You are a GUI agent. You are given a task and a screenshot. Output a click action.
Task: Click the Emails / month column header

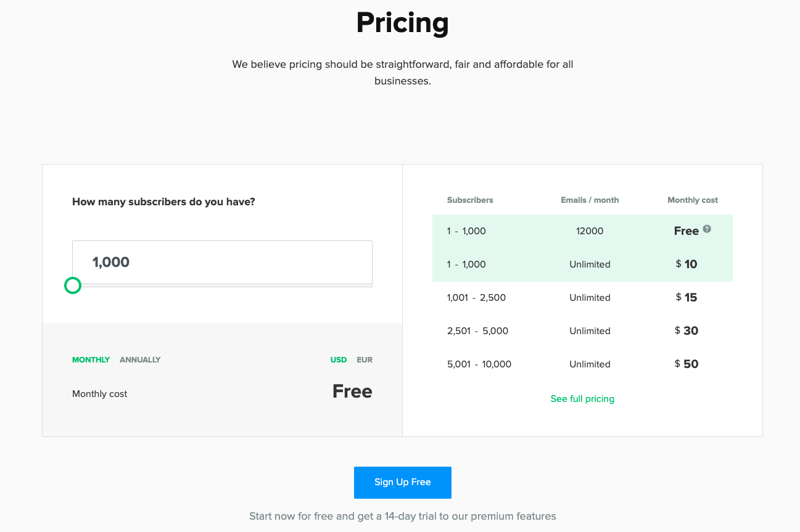590,200
